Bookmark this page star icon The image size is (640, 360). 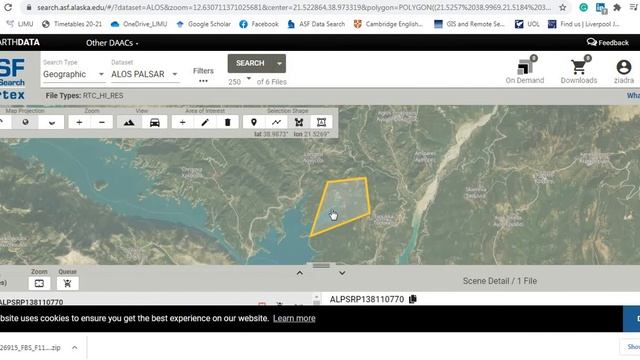pyautogui.click(x=563, y=7)
